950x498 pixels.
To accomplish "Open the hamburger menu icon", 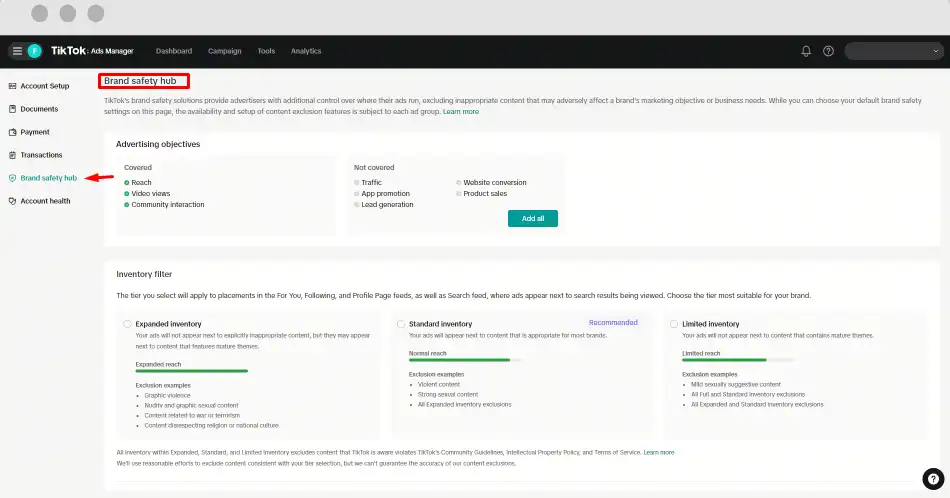I will coord(17,51).
